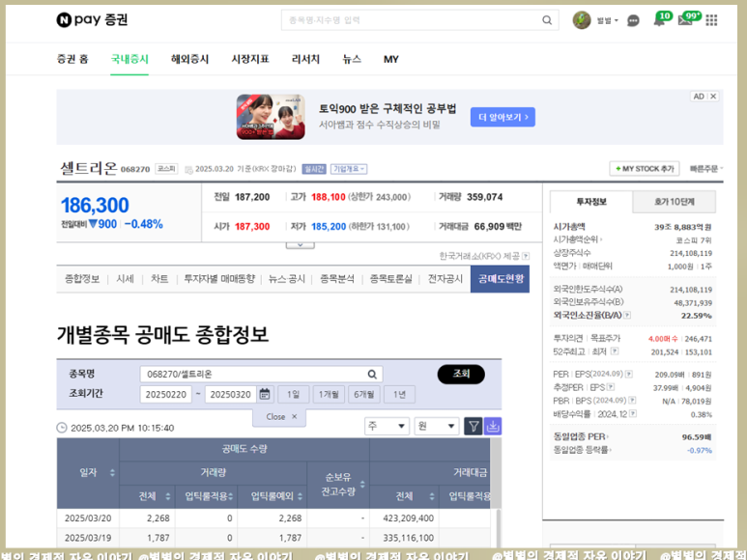Open the 빠른주문 dropdown
The image size is (747, 560).
[706, 168]
